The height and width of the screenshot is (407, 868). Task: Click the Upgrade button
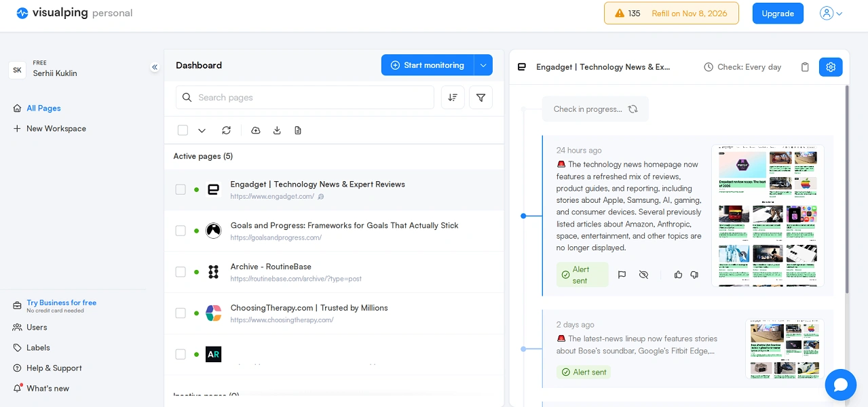(778, 14)
